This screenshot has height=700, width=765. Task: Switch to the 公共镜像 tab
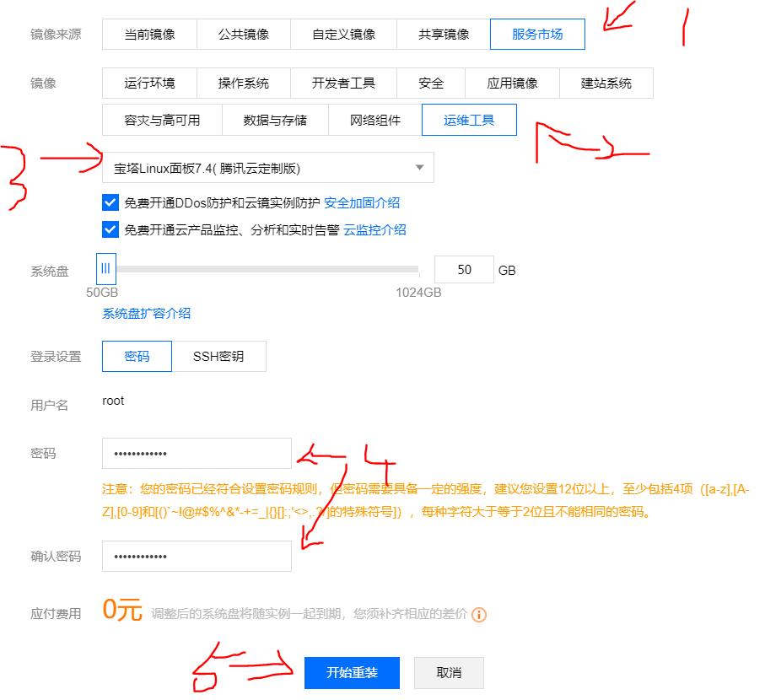pyautogui.click(x=243, y=34)
